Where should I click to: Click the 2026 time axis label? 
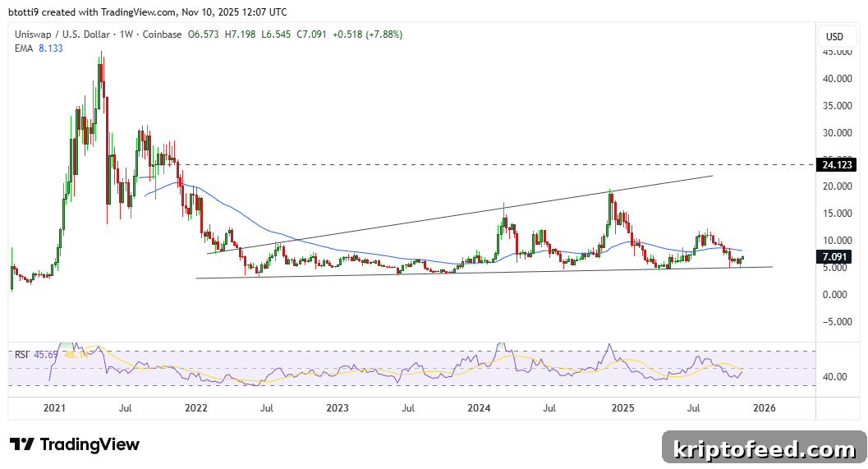coord(765,408)
